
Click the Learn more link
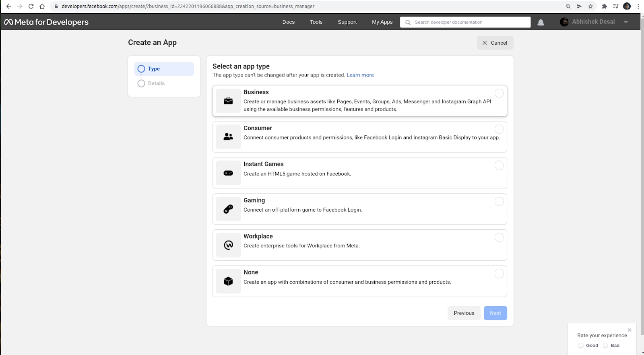pos(360,75)
